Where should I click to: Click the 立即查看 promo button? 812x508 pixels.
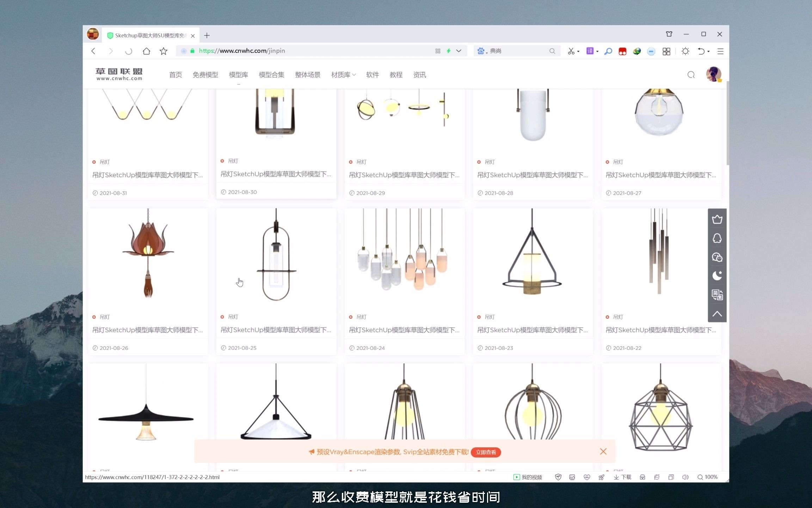point(486,452)
